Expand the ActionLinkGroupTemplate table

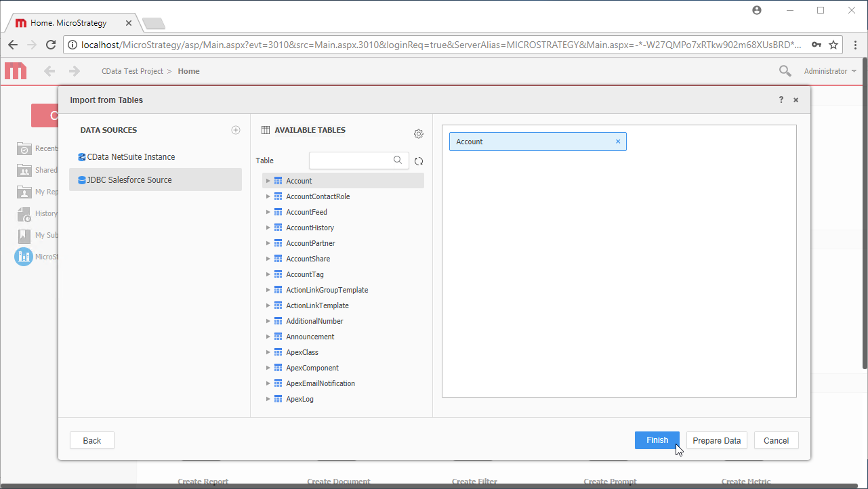(268, 290)
